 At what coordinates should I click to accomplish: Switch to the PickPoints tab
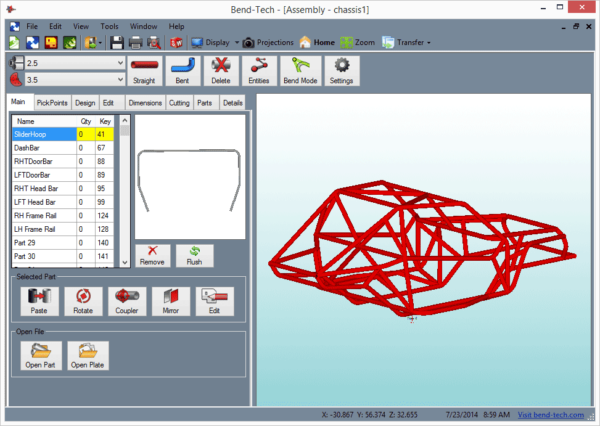point(52,103)
